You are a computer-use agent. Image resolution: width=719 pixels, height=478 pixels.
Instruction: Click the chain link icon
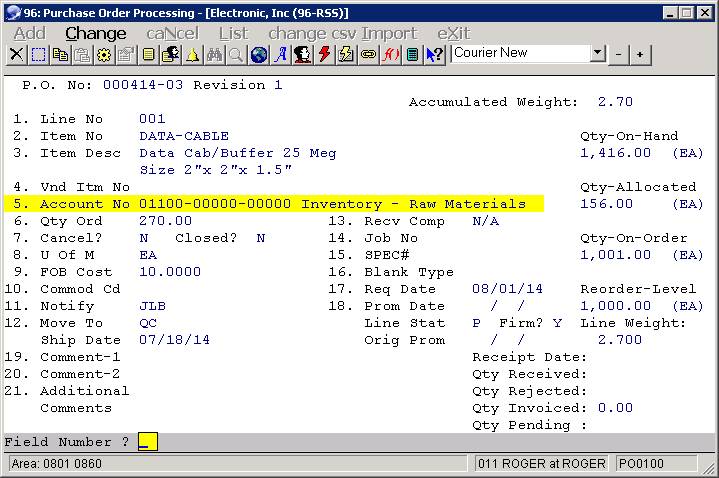pos(368,54)
